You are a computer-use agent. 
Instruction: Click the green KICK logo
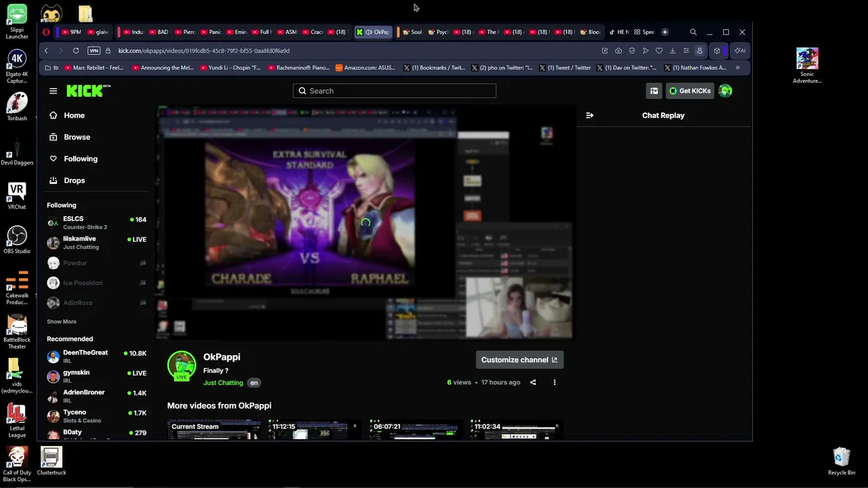click(88, 91)
